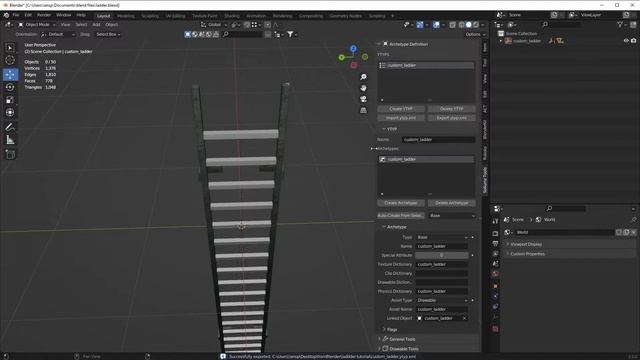Click Delete YTYP button

451,109
